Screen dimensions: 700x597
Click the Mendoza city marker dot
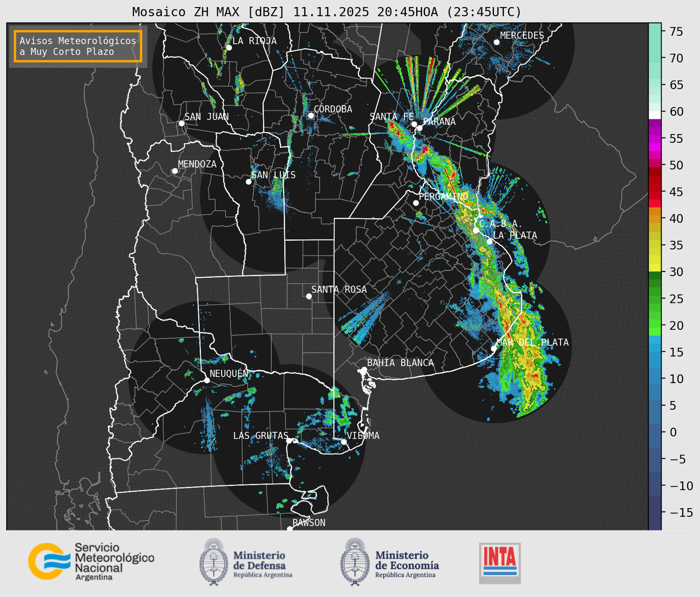pyautogui.click(x=175, y=171)
